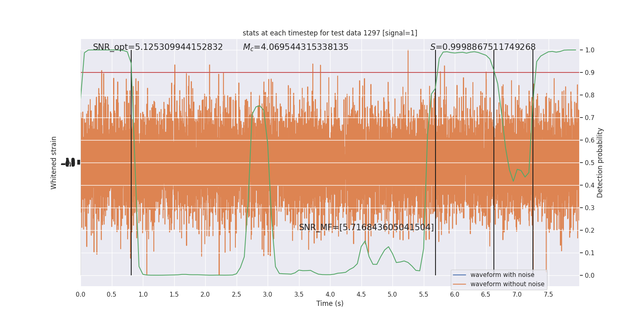
Task: Click the 5.0 tick on the time axis
Action: point(392,295)
